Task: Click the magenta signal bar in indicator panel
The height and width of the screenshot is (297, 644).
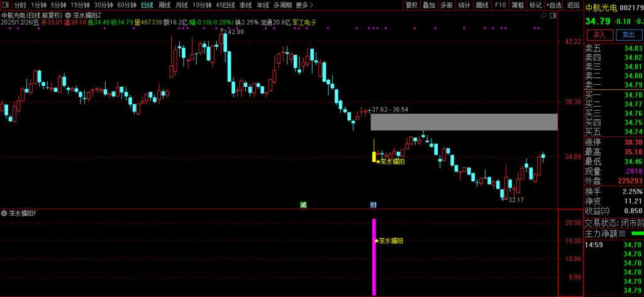Action: pos(374,257)
